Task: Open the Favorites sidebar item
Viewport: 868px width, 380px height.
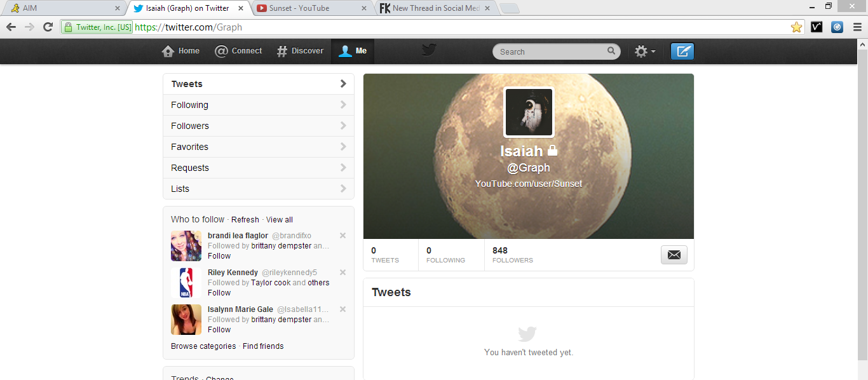Action: click(x=259, y=147)
